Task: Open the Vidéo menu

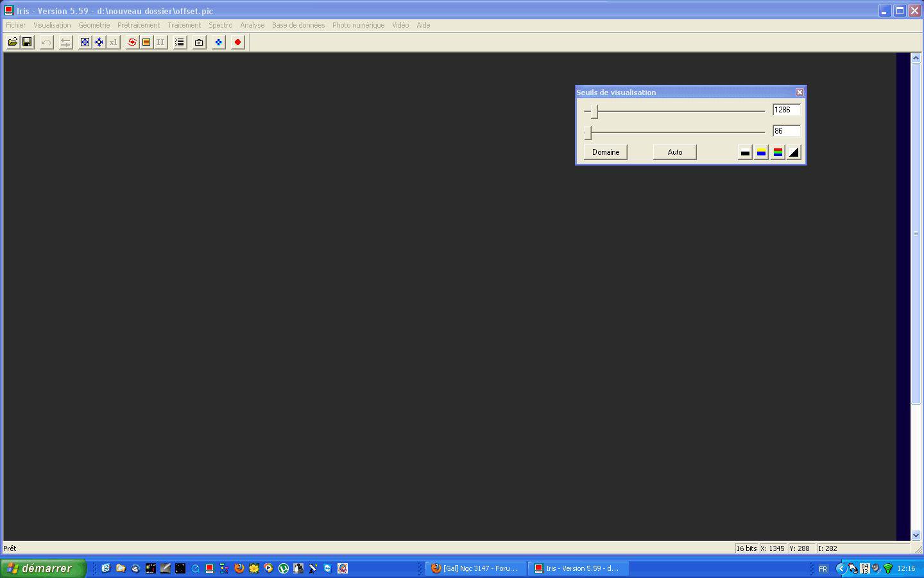Action: pos(400,25)
